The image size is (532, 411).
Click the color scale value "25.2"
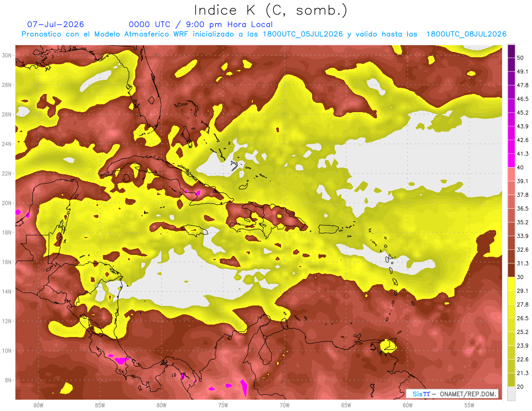pyautogui.click(x=523, y=332)
